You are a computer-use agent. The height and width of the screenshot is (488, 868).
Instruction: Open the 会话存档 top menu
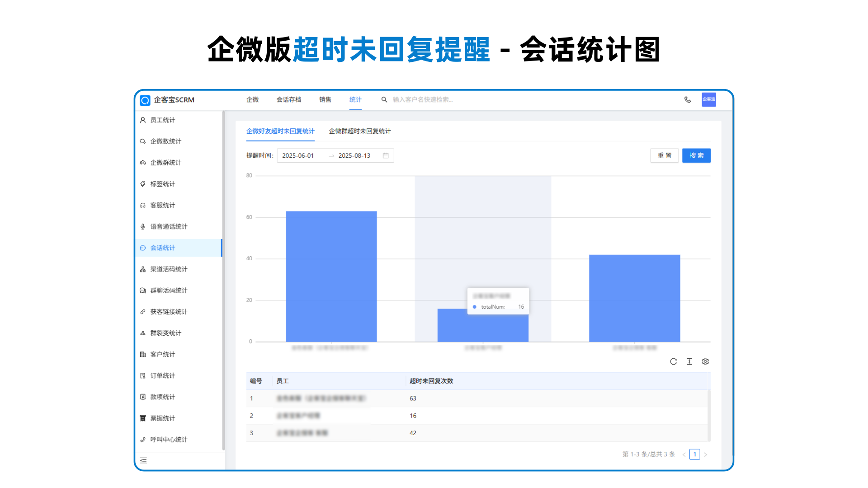click(288, 100)
